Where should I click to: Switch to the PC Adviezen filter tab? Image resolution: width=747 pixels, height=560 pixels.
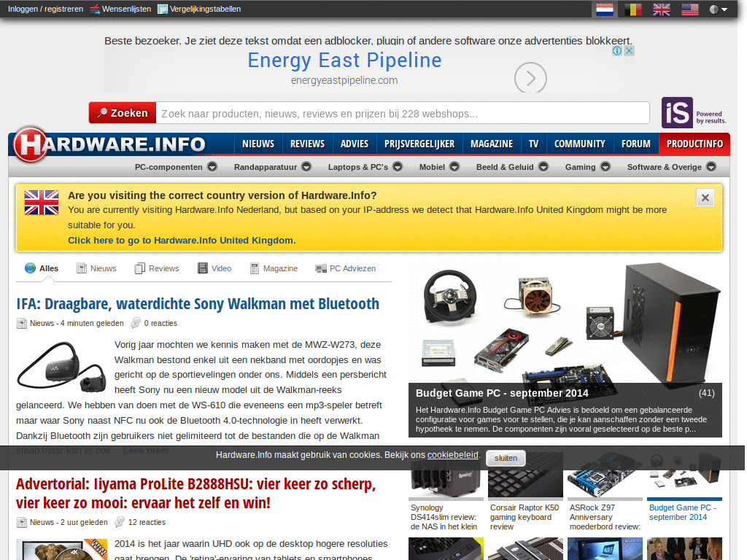tap(345, 268)
